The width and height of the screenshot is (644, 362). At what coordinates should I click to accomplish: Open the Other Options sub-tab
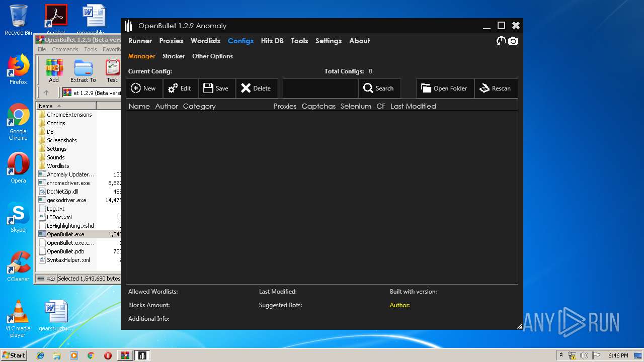tap(212, 56)
